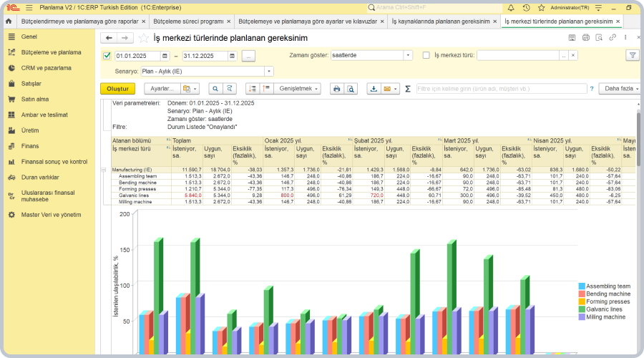Click the period selection ellipsis button
The width and height of the screenshot is (644, 358).
pyautogui.click(x=248, y=55)
